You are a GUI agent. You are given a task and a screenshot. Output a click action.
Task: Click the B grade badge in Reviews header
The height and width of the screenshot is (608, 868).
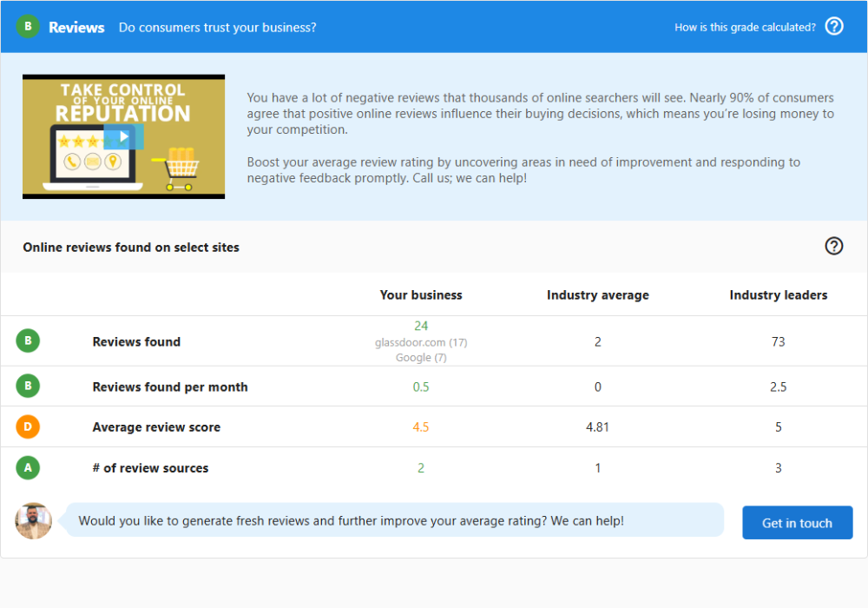click(x=28, y=26)
